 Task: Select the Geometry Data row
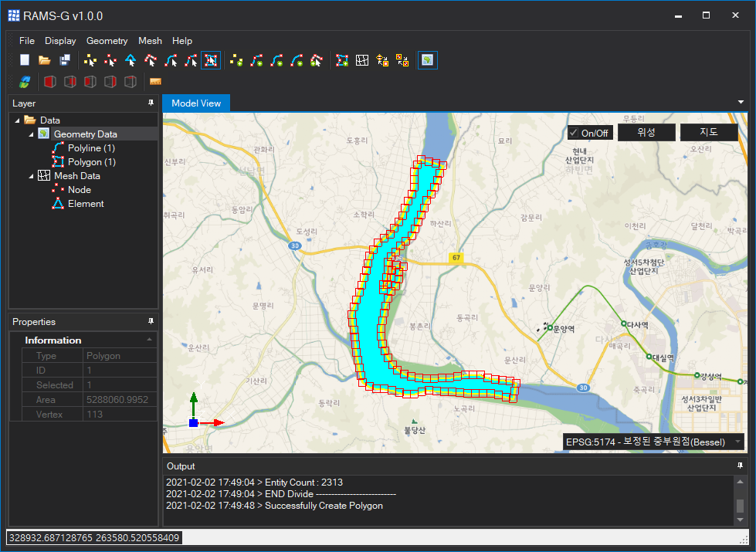86,134
